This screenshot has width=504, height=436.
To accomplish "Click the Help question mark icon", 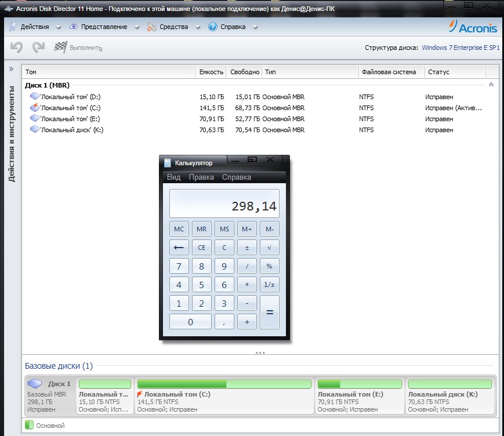I will (212, 27).
